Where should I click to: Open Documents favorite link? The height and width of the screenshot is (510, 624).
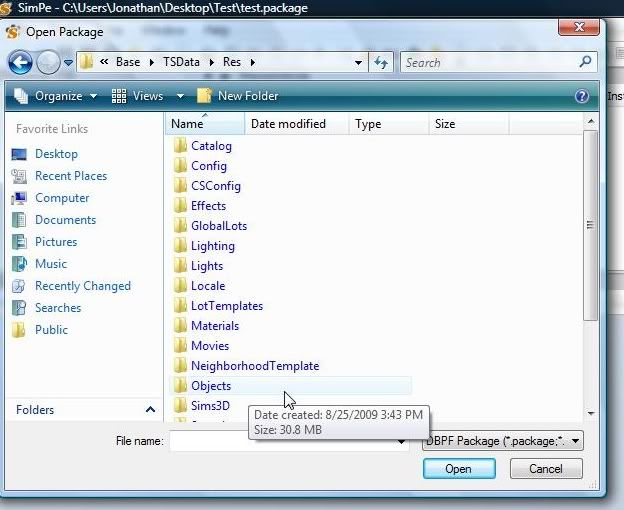click(66, 220)
